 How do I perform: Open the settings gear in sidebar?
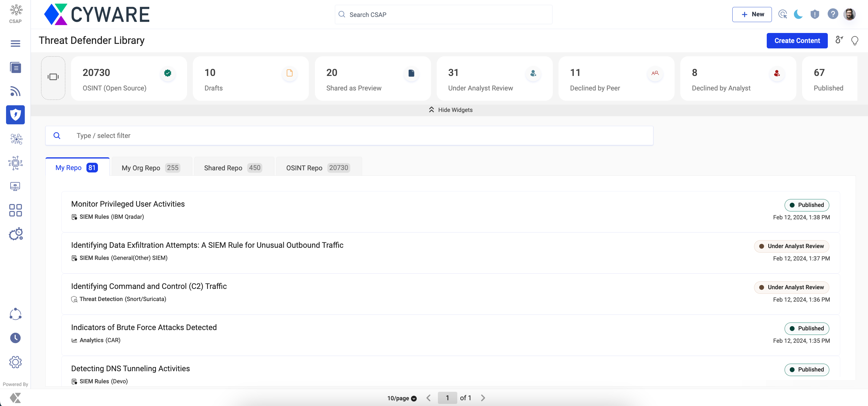tap(15, 362)
